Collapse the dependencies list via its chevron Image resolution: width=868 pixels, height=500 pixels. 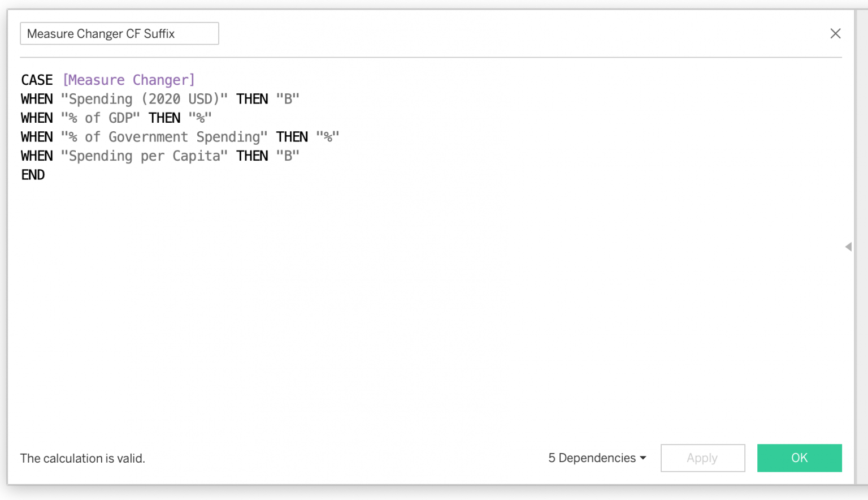click(642, 458)
